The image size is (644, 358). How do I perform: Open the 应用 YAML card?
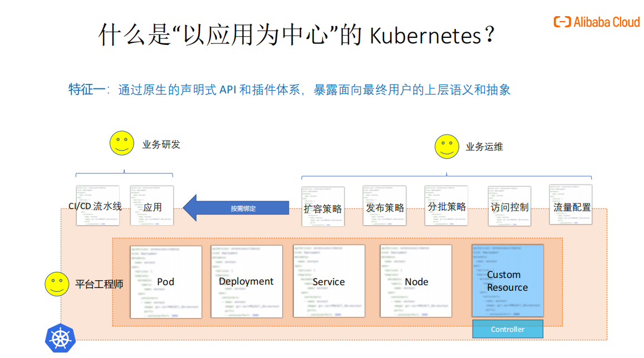tap(152, 206)
